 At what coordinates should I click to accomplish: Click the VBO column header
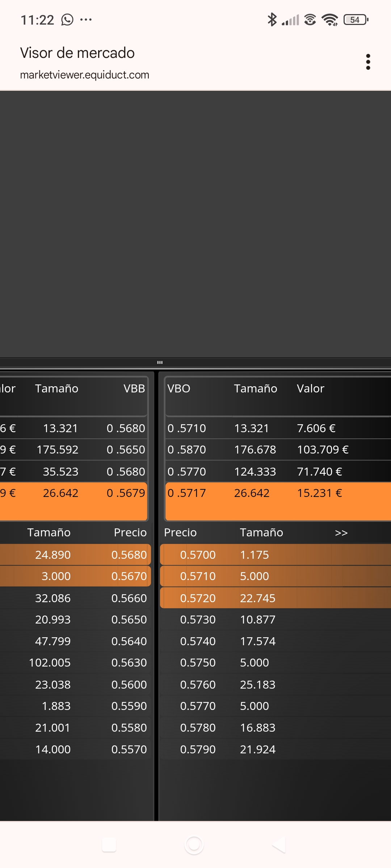pyautogui.click(x=179, y=388)
